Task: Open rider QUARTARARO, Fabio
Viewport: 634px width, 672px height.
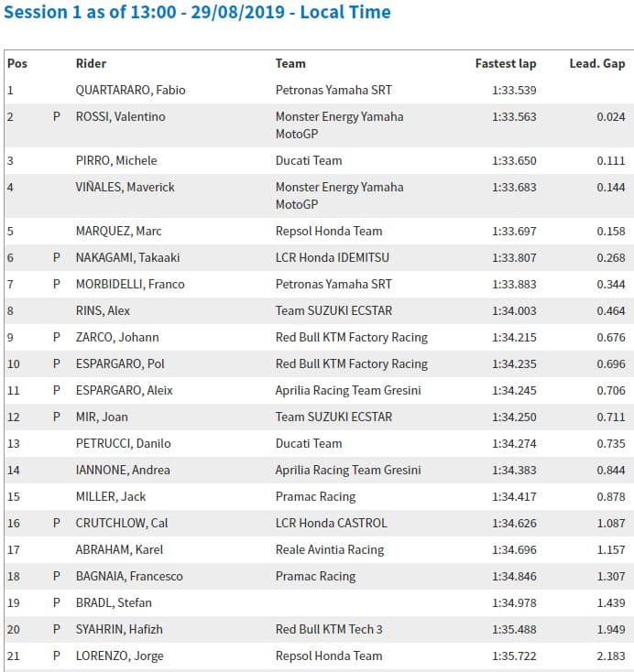Action: (x=131, y=90)
